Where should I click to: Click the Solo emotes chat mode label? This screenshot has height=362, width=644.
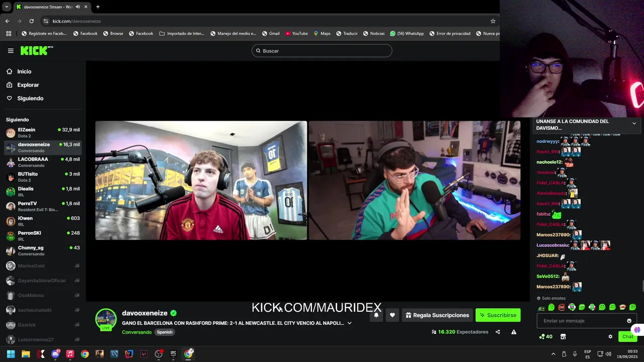click(551, 298)
